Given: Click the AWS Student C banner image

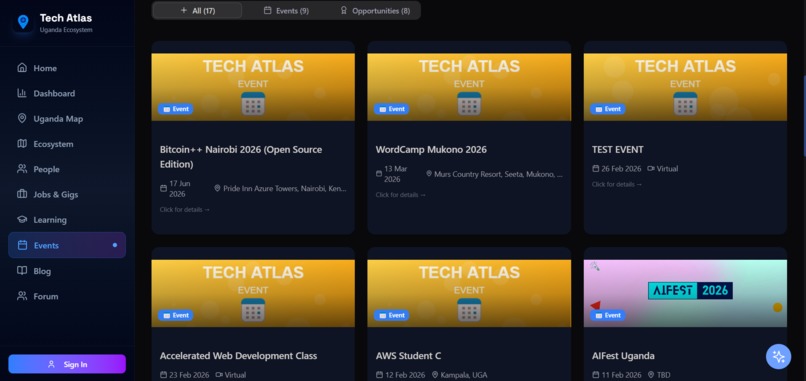Looking at the screenshot, I should [x=469, y=293].
